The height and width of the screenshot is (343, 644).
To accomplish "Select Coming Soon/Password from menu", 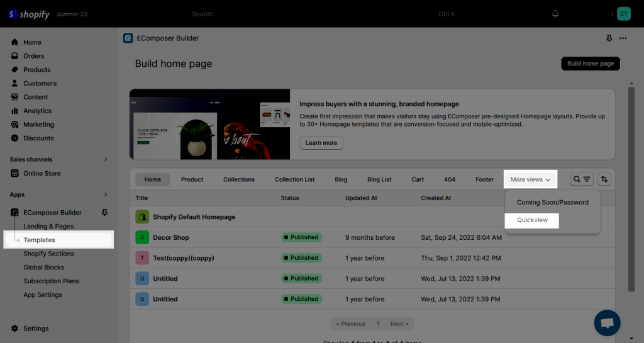I will pos(552,202).
